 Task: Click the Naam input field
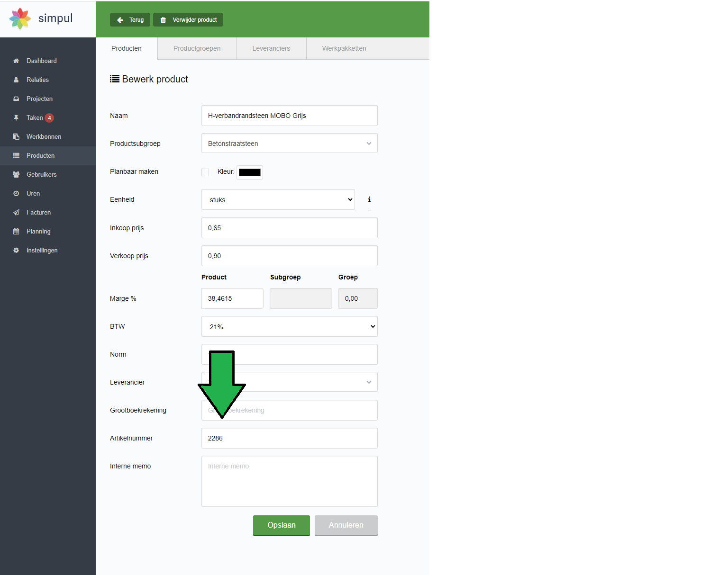tap(290, 116)
